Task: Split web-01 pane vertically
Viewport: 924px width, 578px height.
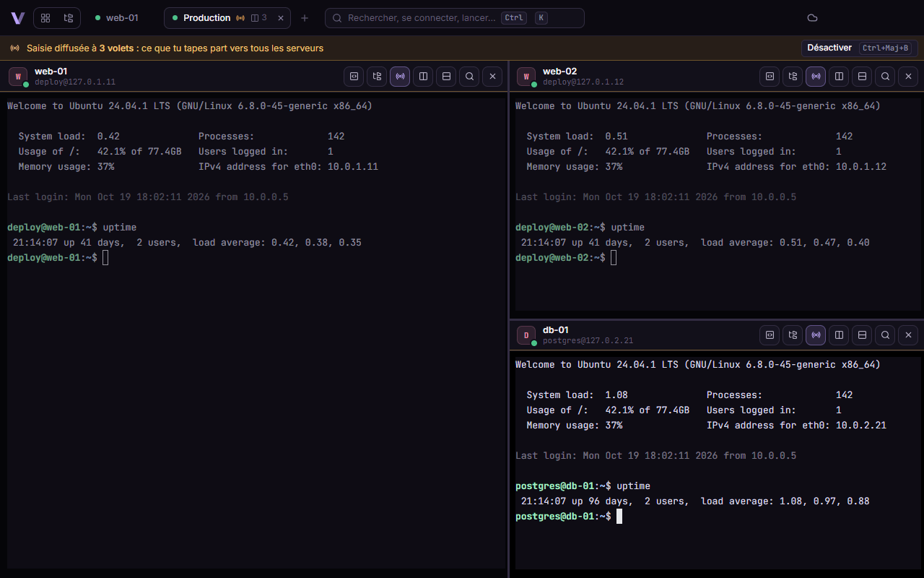Action: (x=423, y=76)
